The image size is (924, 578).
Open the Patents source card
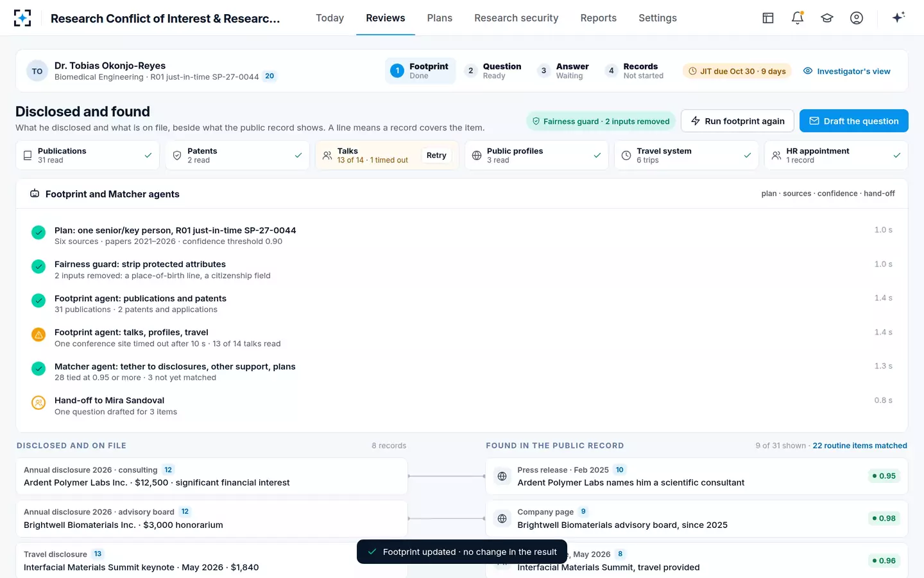[237, 155]
